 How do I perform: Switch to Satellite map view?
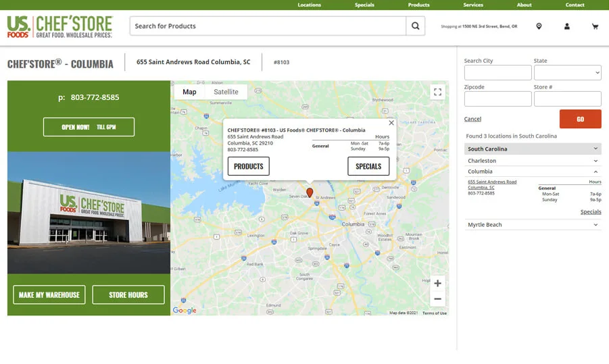(x=226, y=92)
